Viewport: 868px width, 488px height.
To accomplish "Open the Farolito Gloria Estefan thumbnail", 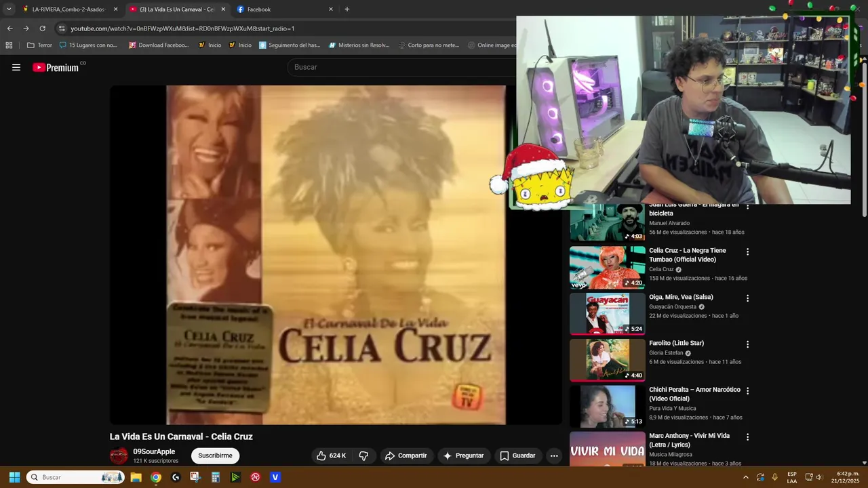I will tap(608, 360).
